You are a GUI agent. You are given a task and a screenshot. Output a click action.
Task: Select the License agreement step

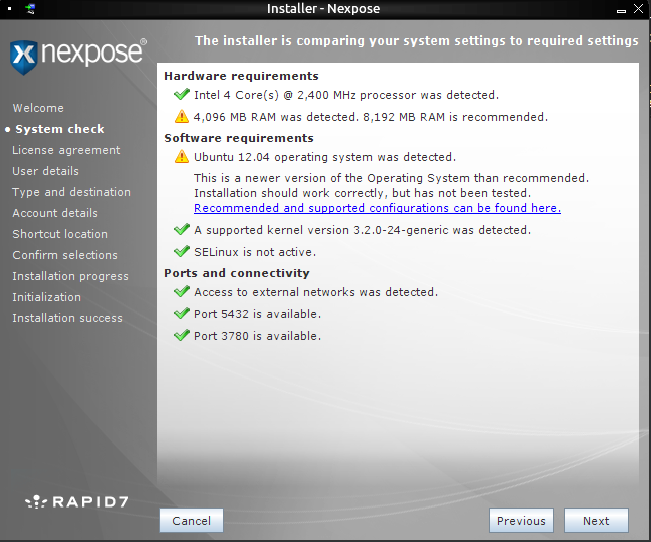[66, 150]
